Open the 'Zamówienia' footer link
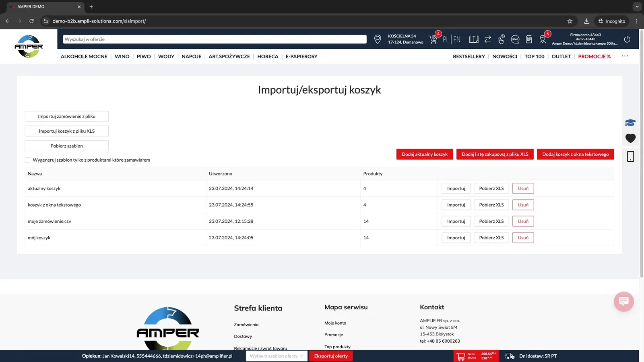The height and width of the screenshot is (362, 644). [246, 325]
